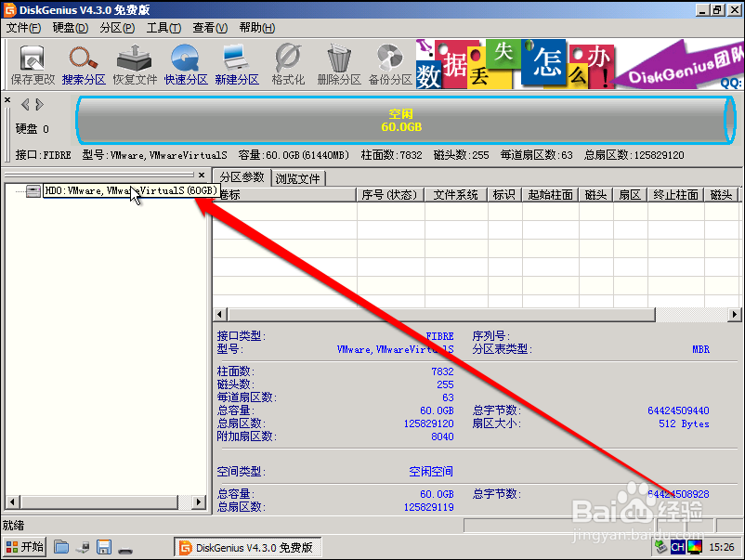The image size is (745, 560).
Task: Click the DiskGenius taskbar button
Action: (x=246, y=546)
